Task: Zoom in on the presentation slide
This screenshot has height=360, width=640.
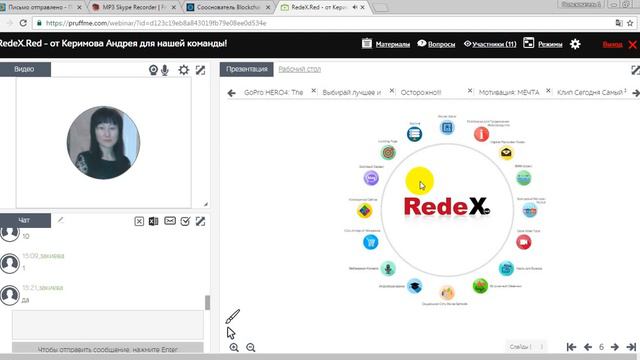Action: [234, 347]
